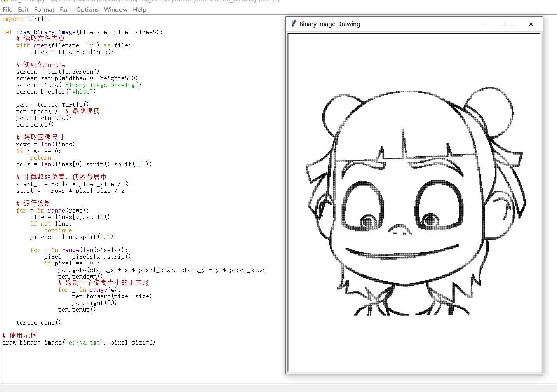
Task: Click the 'continue' keyword line
Action: [58, 230]
